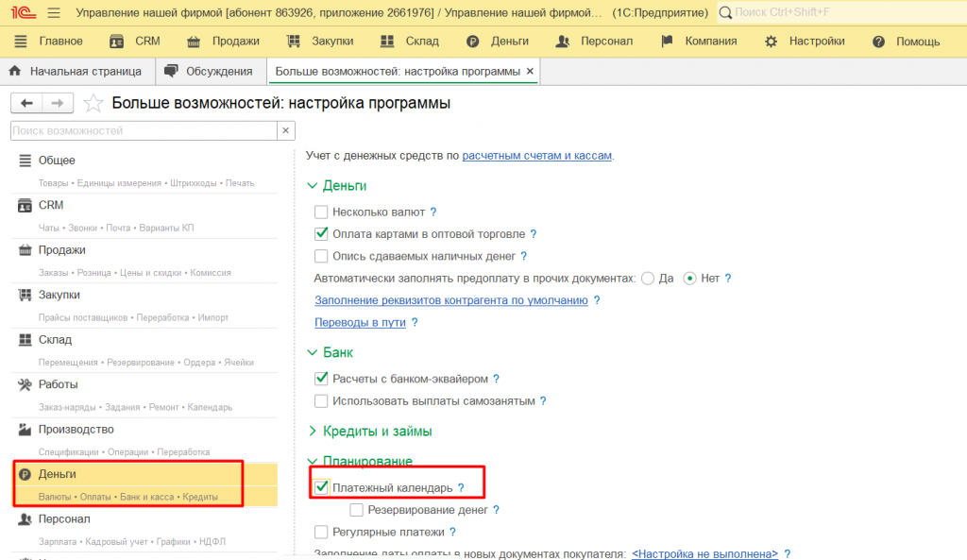Image resolution: width=967 pixels, height=560 pixels.
Task: Show help next to Нет radio option
Action: 728,279
